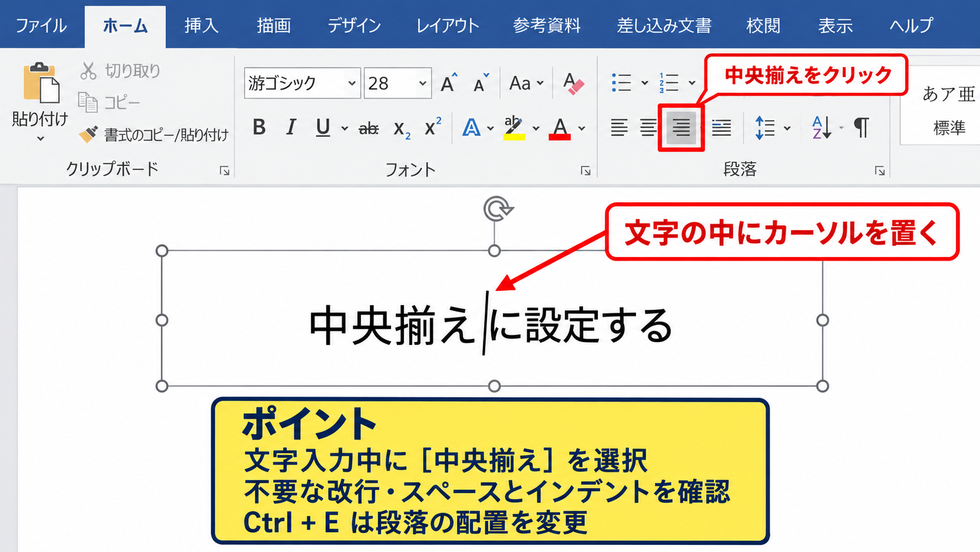Click the distributed alignment icon
The width and height of the screenshot is (980, 552).
click(722, 127)
